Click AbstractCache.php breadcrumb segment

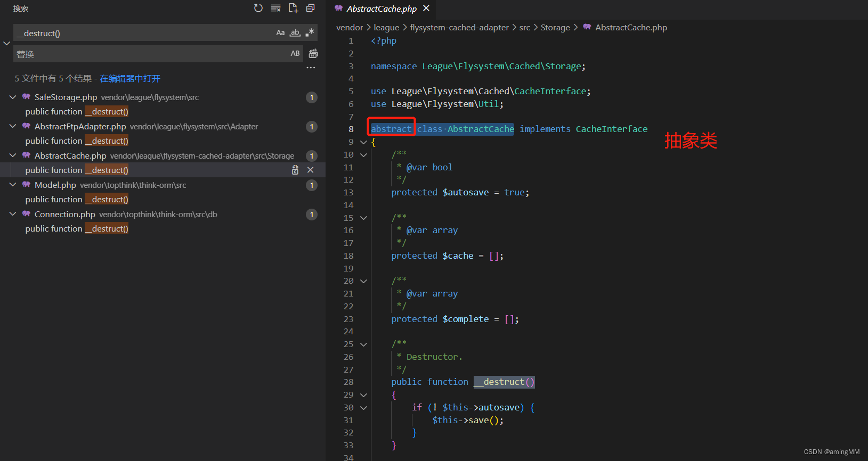[x=631, y=27]
